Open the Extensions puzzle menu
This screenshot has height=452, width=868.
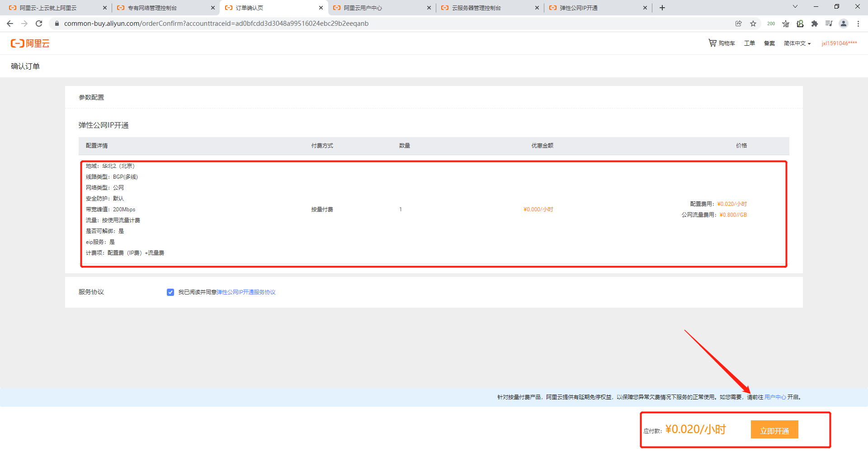click(815, 24)
